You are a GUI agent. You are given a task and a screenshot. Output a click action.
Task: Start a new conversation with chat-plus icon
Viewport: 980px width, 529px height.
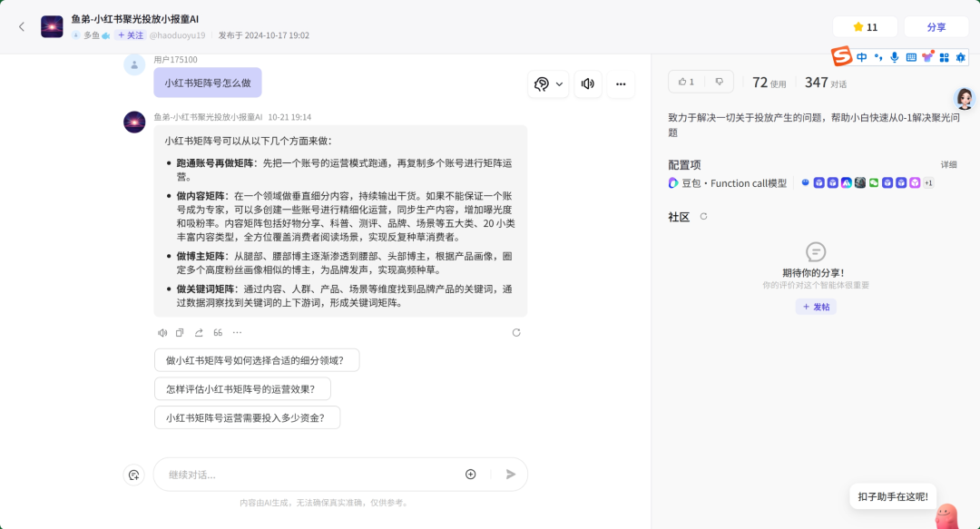[133, 475]
